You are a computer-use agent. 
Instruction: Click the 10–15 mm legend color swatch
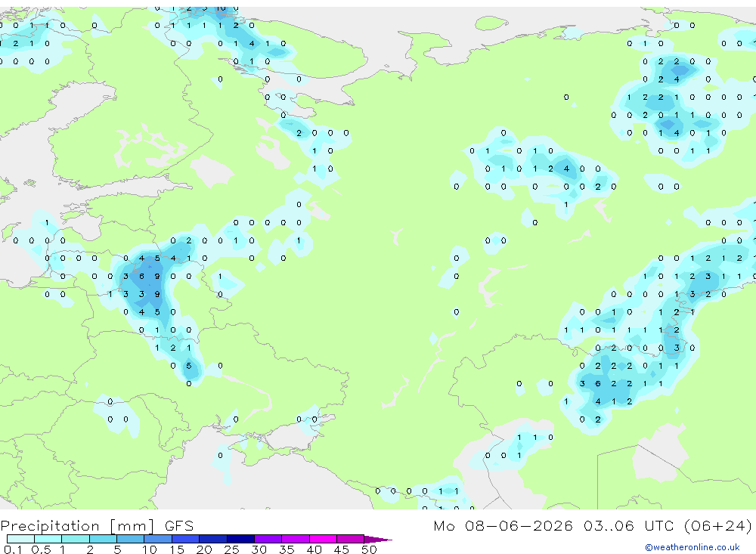click(158, 539)
